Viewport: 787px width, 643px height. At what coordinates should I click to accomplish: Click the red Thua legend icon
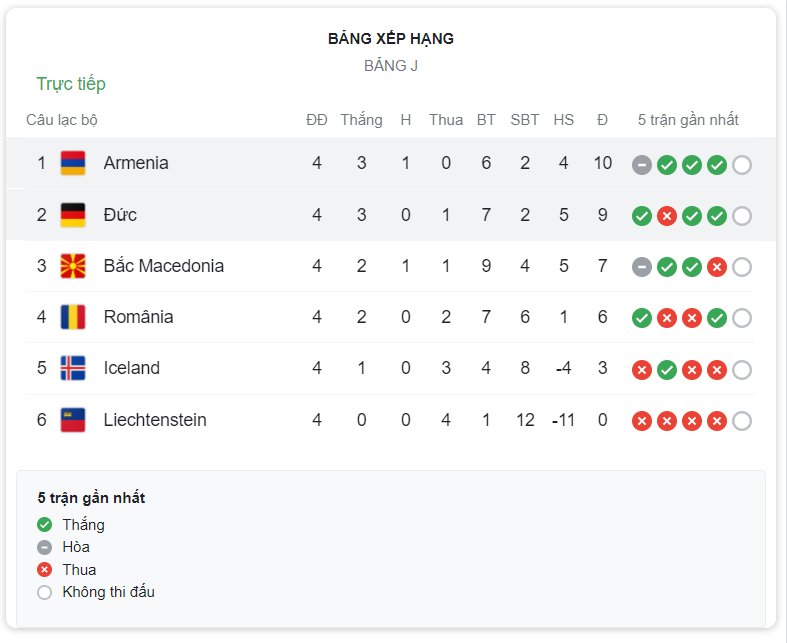(x=44, y=570)
